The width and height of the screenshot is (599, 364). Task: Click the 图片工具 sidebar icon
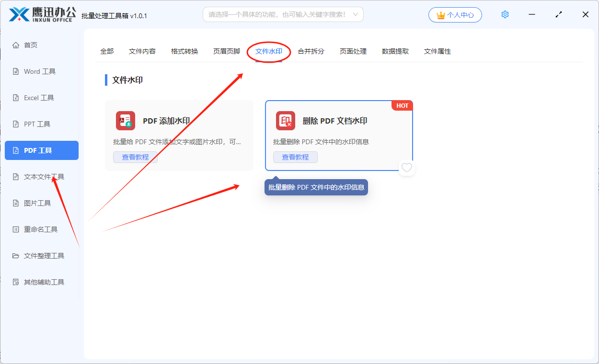point(16,203)
